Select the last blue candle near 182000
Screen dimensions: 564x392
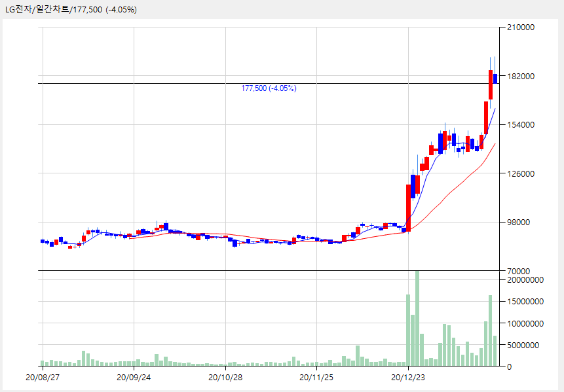click(x=495, y=79)
